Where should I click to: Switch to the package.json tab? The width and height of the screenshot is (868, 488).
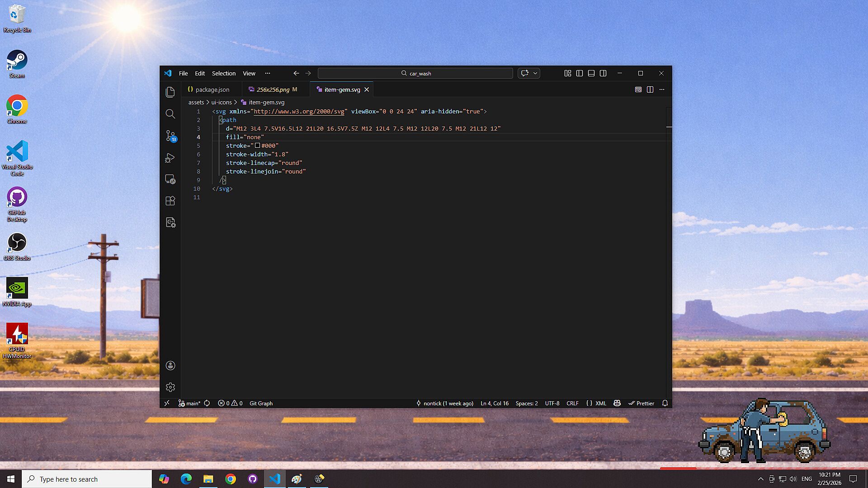click(x=212, y=89)
